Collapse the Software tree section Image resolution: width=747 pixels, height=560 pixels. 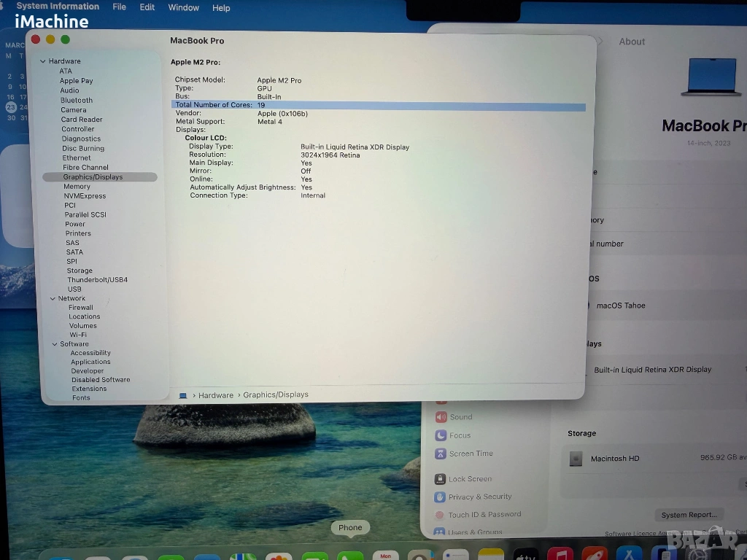pyautogui.click(x=55, y=344)
